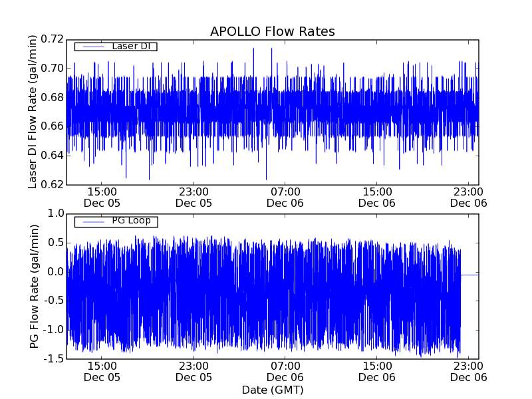Select the 'Laser DI' legend entry
This screenshot has height=399, width=532.
(x=116, y=47)
